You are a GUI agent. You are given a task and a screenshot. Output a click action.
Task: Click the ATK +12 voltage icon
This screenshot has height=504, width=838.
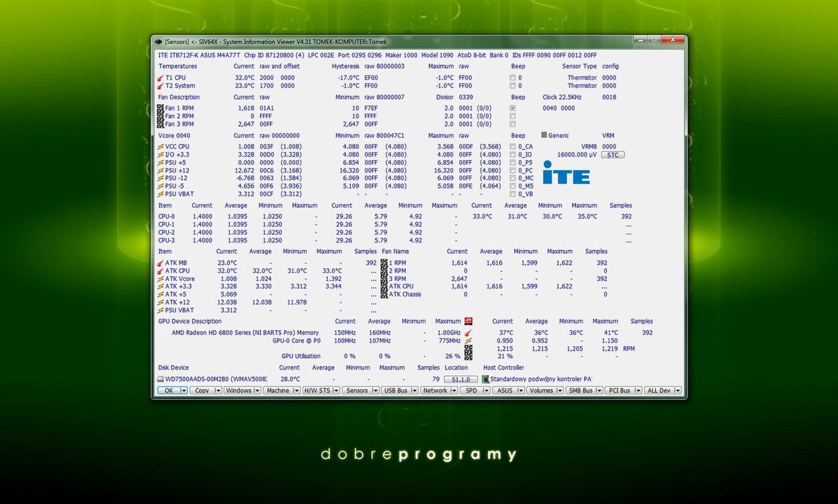pos(160,303)
